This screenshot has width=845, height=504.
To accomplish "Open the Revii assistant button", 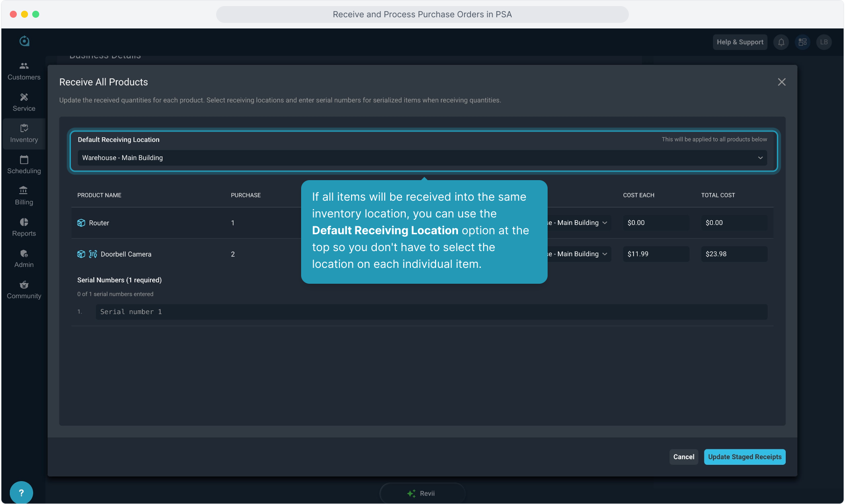I will tap(422, 493).
